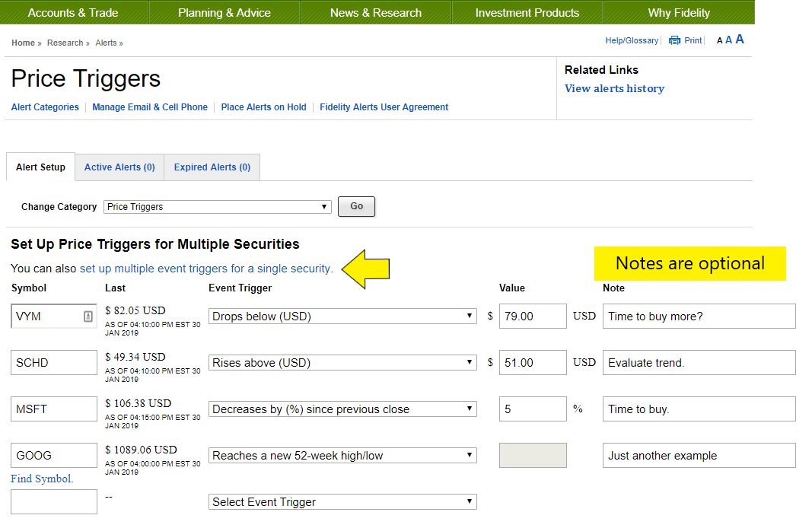Switch to the Expired Alerts tab
This screenshot has width=812, height=528.
[x=212, y=167]
